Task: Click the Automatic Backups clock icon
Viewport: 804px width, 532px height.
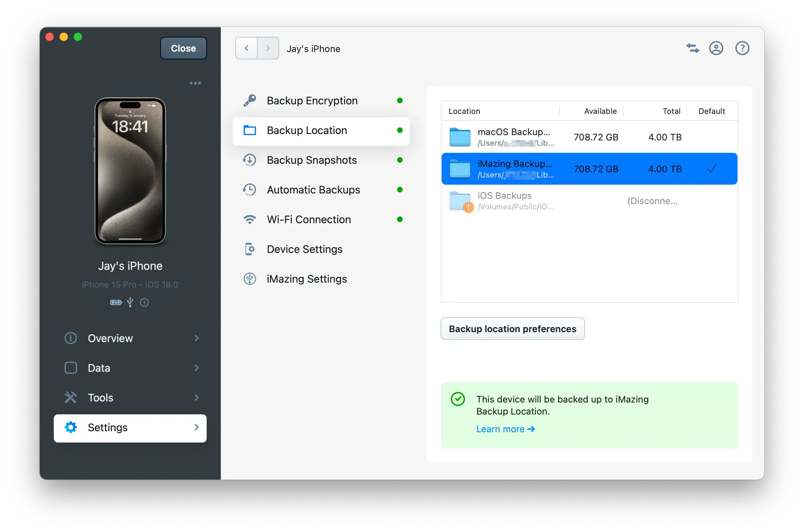Action: [x=250, y=190]
